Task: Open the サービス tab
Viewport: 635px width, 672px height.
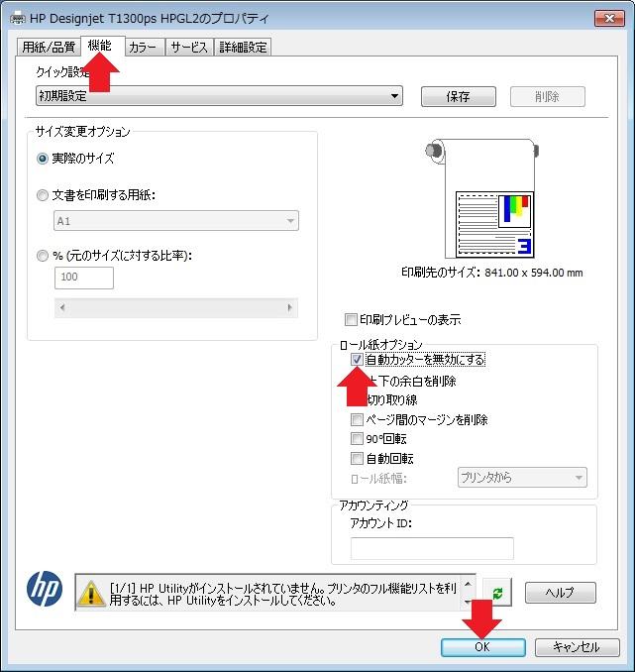Action: [189, 47]
